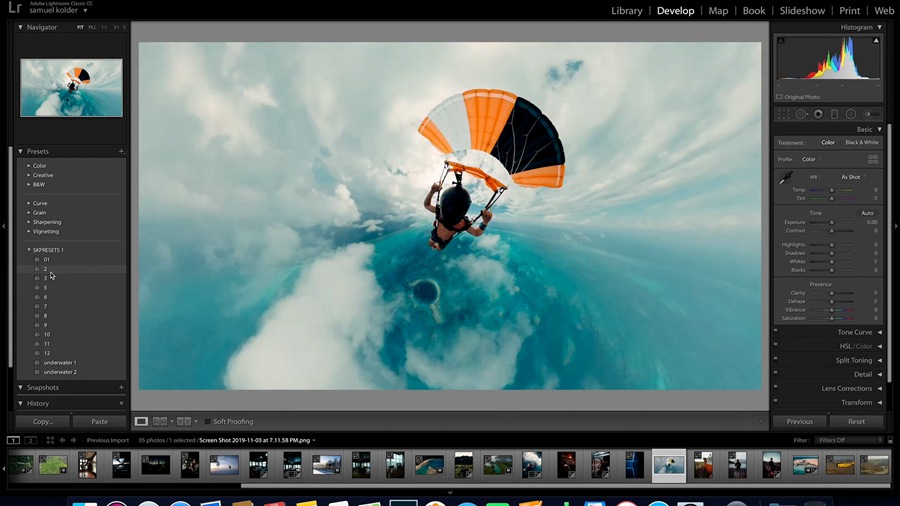Open the Library module

pos(626,10)
